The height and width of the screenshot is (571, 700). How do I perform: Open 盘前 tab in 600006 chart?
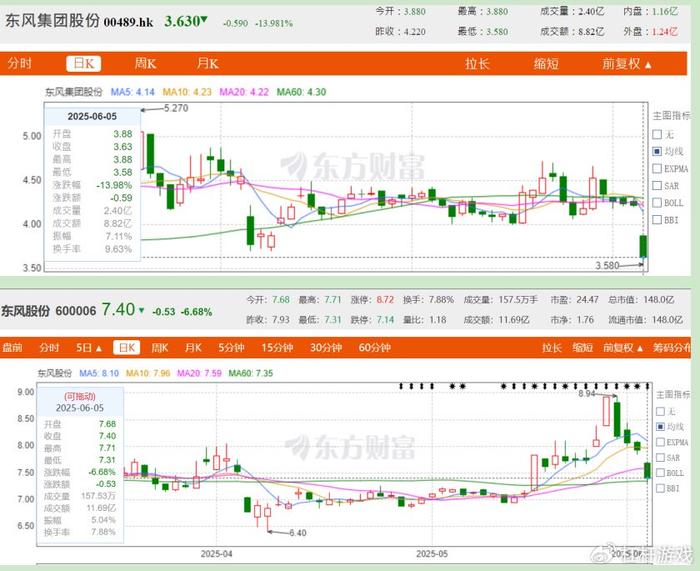point(12,347)
